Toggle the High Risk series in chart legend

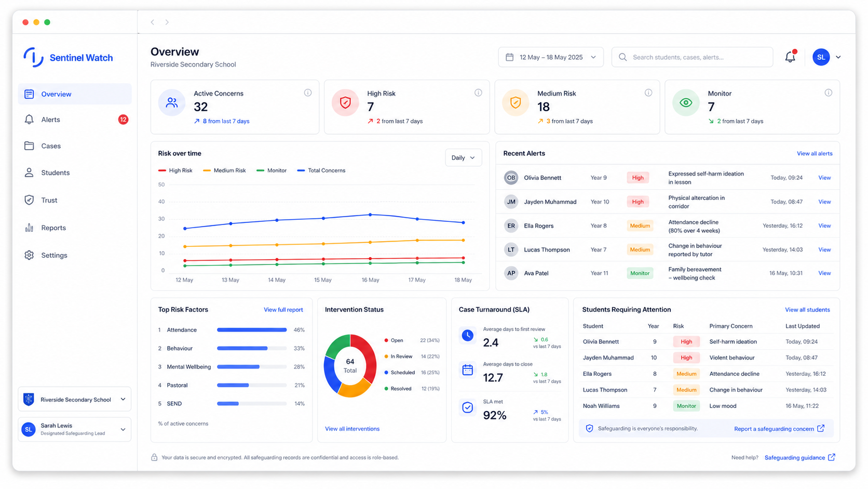point(175,170)
